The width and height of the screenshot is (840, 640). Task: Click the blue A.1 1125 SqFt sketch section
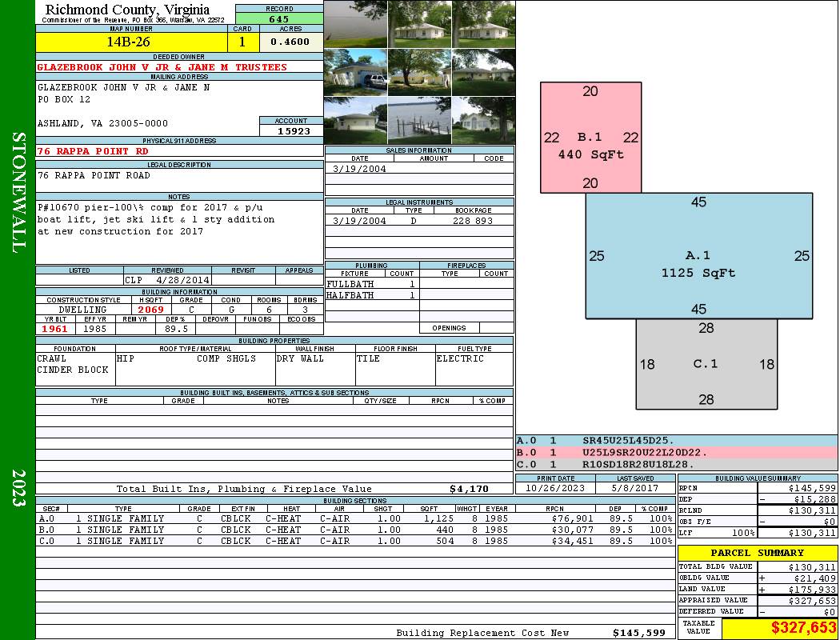[698, 256]
